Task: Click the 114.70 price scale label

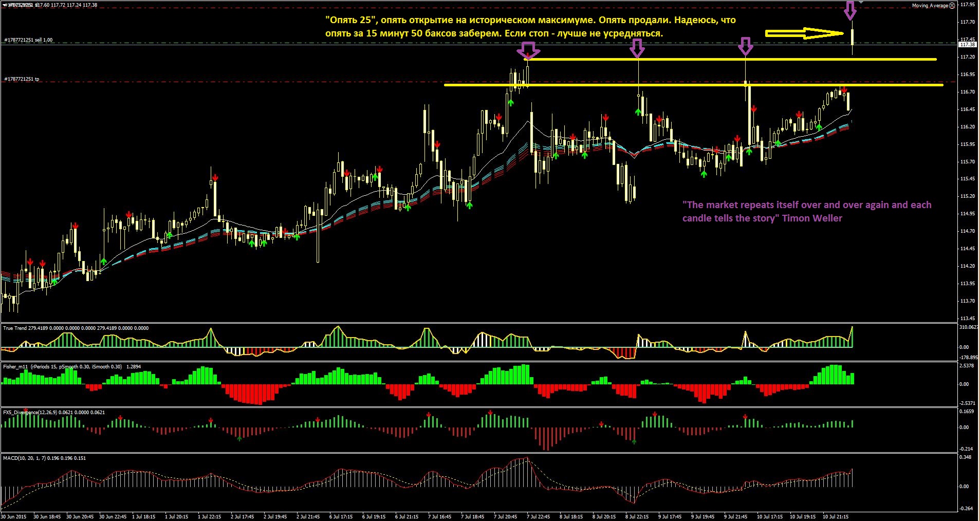Action: coord(967,231)
